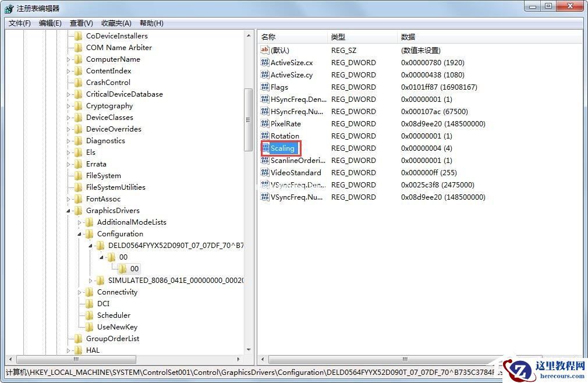
Task: Click the REG_DWORD icon beside ActiveSize.cx
Action: point(265,62)
